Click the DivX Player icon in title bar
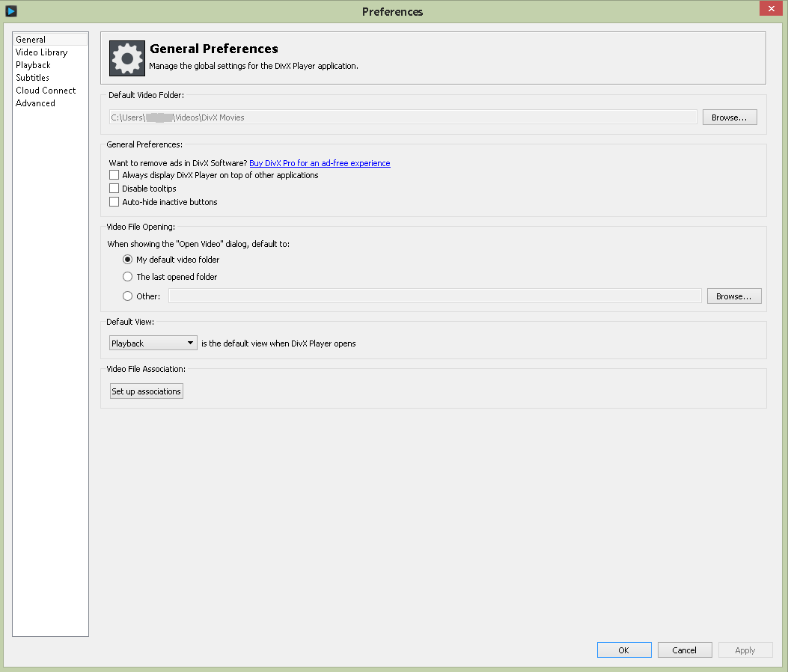Image resolution: width=788 pixels, height=672 pixels. [11, 11]
